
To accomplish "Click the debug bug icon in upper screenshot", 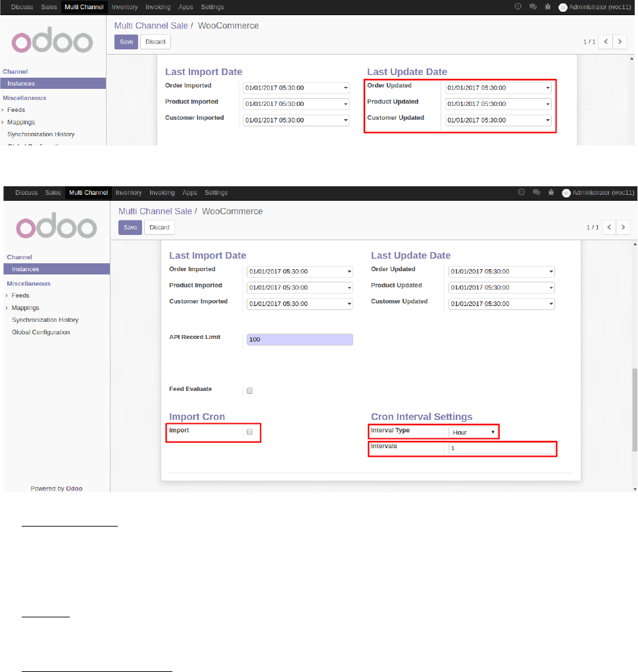I will 548,7.
